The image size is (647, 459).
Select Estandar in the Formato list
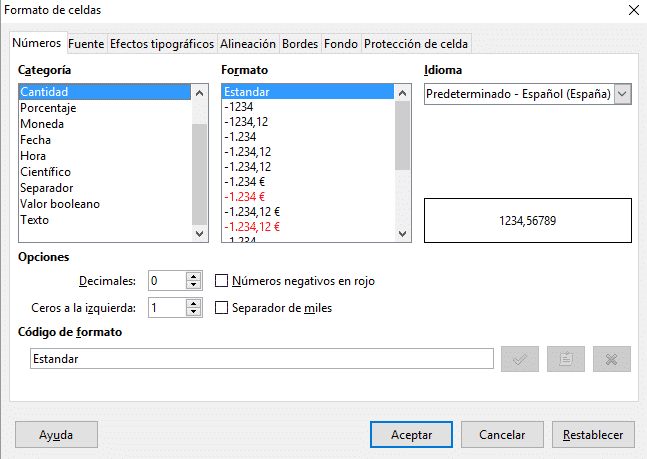point(308,92)
